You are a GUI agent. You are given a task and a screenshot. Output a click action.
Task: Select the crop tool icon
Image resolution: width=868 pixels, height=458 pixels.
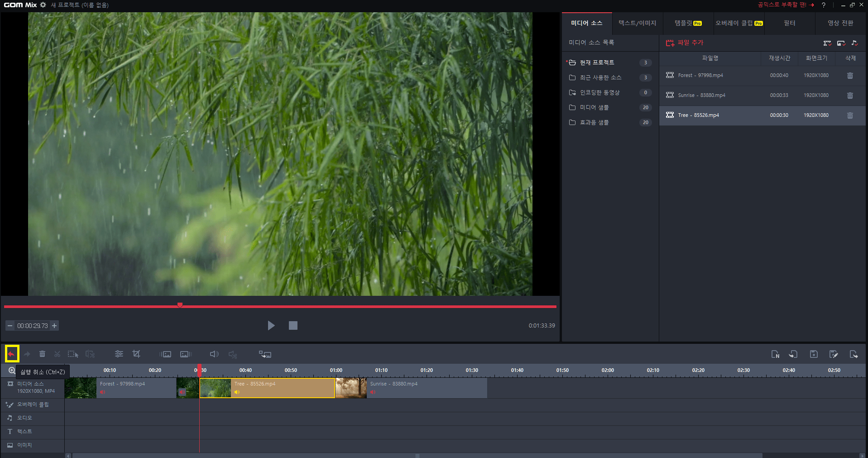click(136, 354)
